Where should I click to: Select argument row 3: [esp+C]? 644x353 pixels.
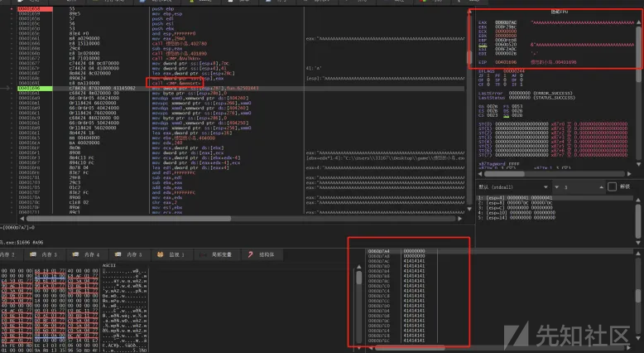516,208
